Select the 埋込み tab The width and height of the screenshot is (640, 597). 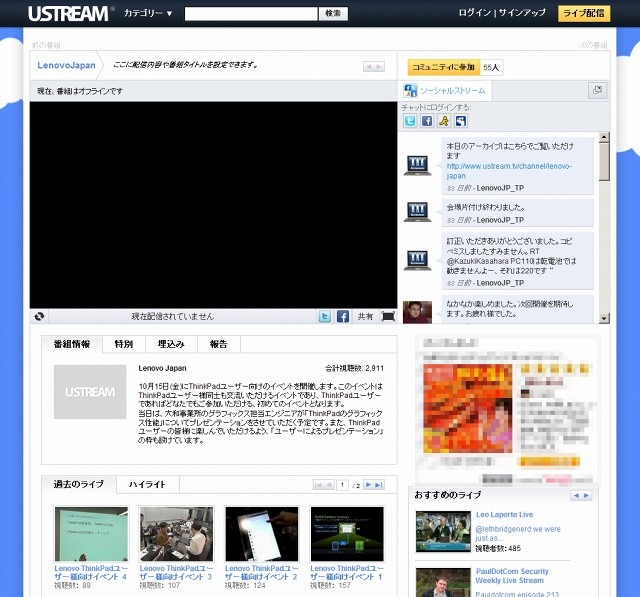171,344
